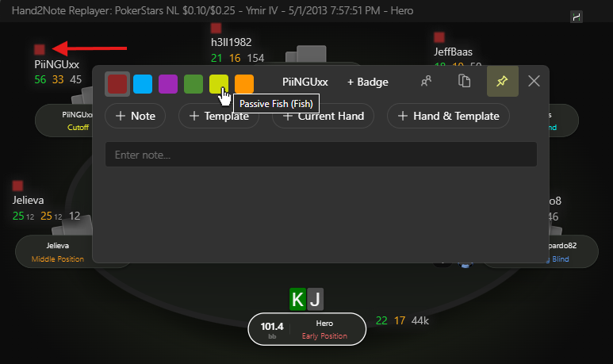This screenshot has width=613, height=364.
Task: Click PiiNGUxx green stat 56
Action: [40, 80]
